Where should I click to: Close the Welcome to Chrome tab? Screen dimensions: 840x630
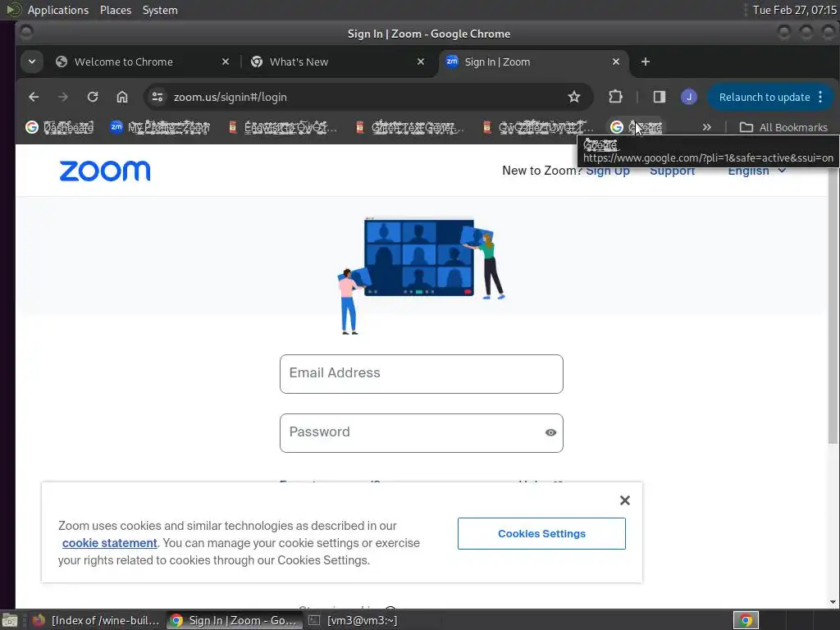tap(226, 62)
